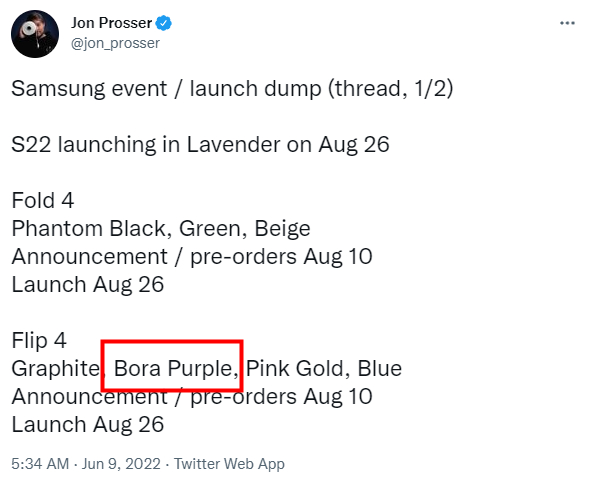Click the pre-orders Aug 10 line under Fold 4
The image size is (593, 480).
point(192,257)
